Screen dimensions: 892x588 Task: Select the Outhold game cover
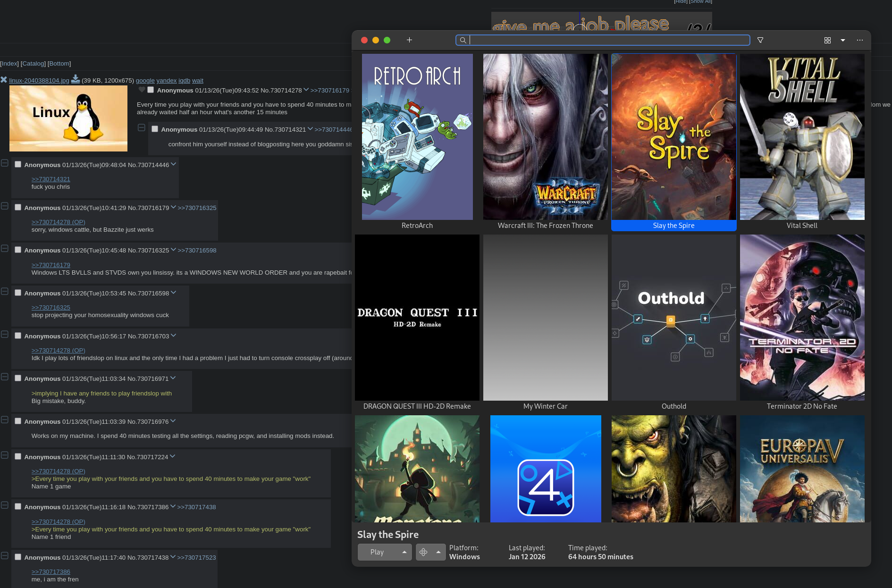[674, 318]
